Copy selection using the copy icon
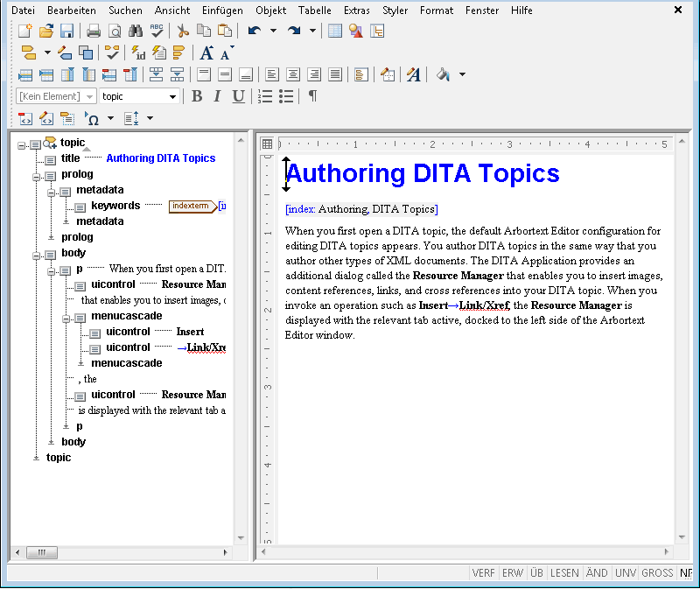Image resolution: width=700 pixels, height=589 pixels. [204, 31]
